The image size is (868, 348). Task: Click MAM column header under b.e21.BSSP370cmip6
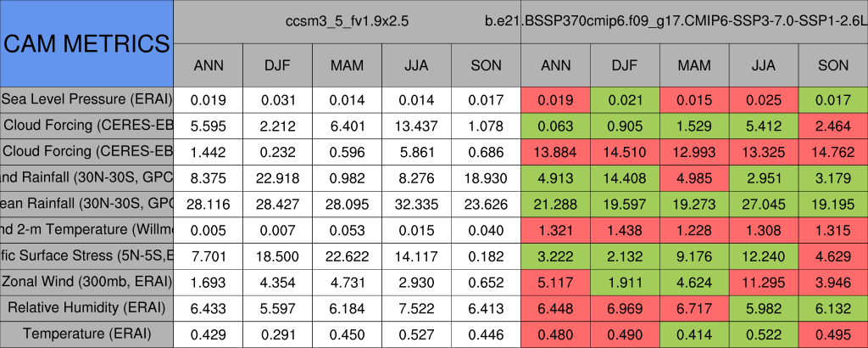[694, 65]
